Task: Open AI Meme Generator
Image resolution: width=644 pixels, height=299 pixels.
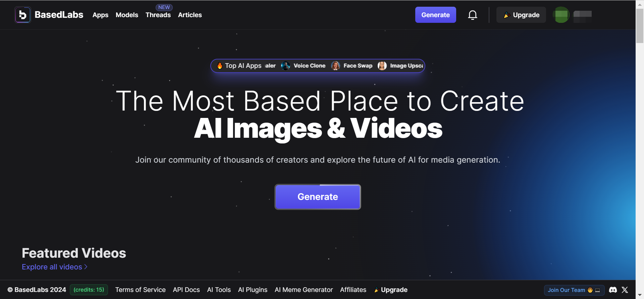Action: pos(304,290)
